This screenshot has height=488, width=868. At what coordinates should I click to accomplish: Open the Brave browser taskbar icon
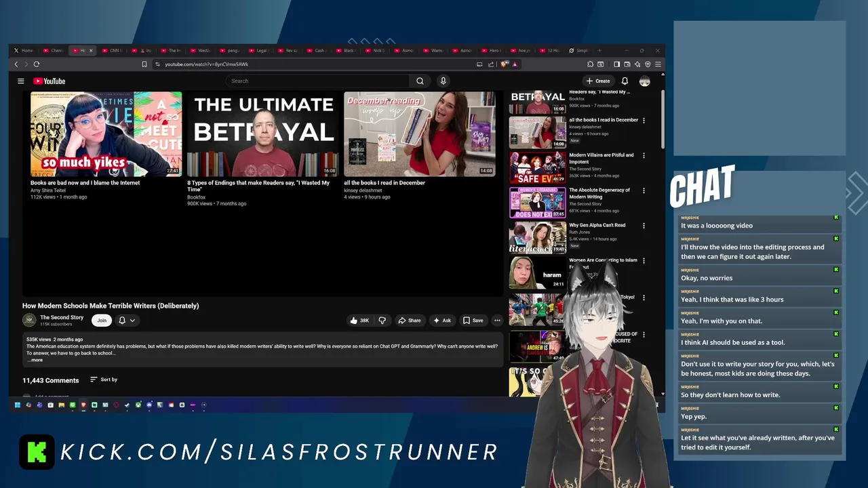coord(83,405)
